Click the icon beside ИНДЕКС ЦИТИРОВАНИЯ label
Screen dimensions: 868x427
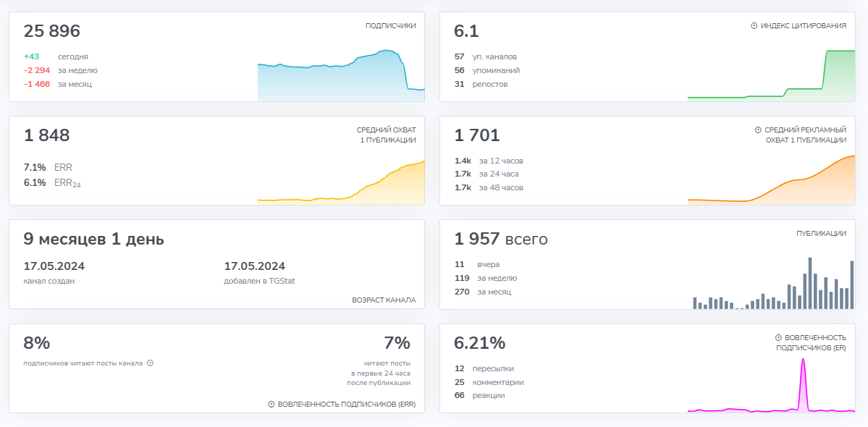click(754, 26)
